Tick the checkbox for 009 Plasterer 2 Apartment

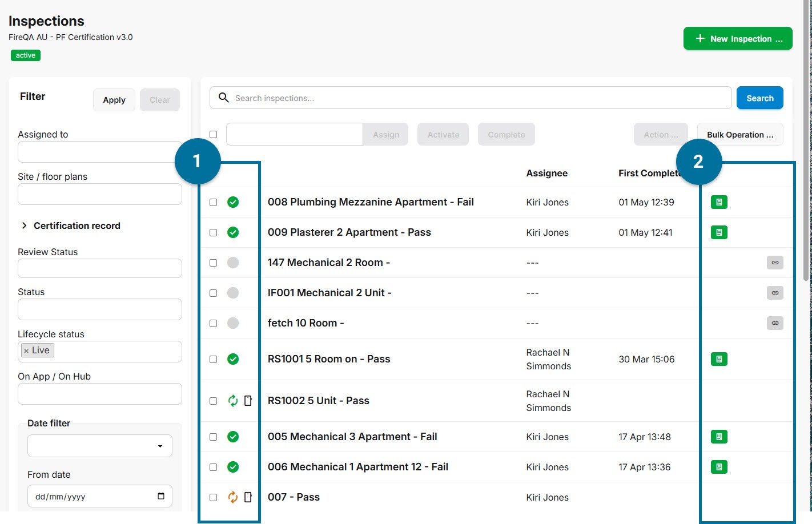[213, 232]
